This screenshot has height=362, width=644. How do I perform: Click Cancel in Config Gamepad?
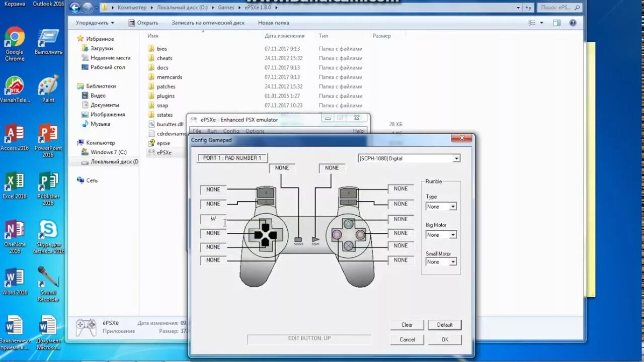(x=407, y=339)
